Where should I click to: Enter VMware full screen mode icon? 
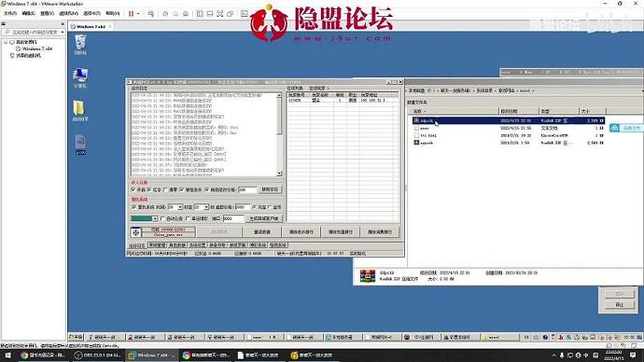[x=219, y=14]
